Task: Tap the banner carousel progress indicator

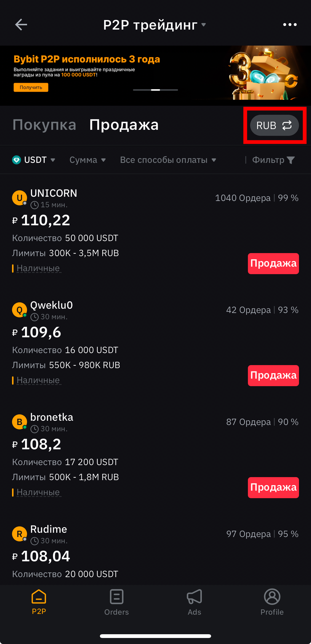Action: [x=155, y=90]
